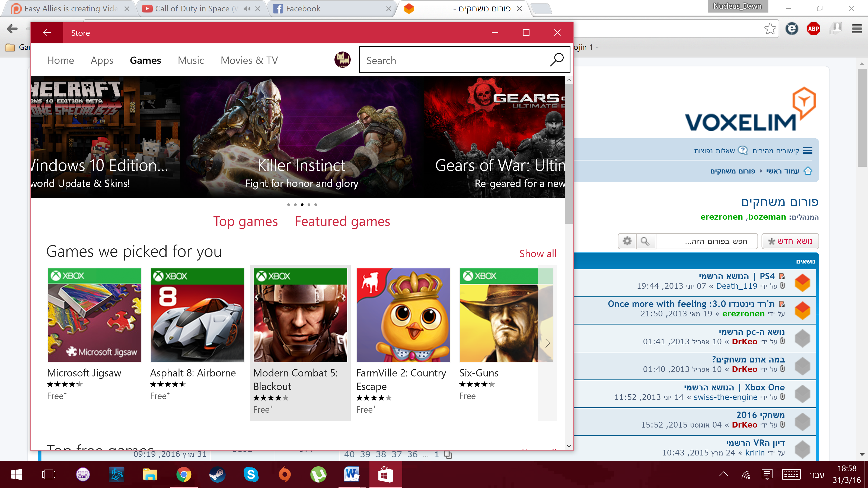
Task: Select the first carousel page dot
Action: (x=288, y=204)
